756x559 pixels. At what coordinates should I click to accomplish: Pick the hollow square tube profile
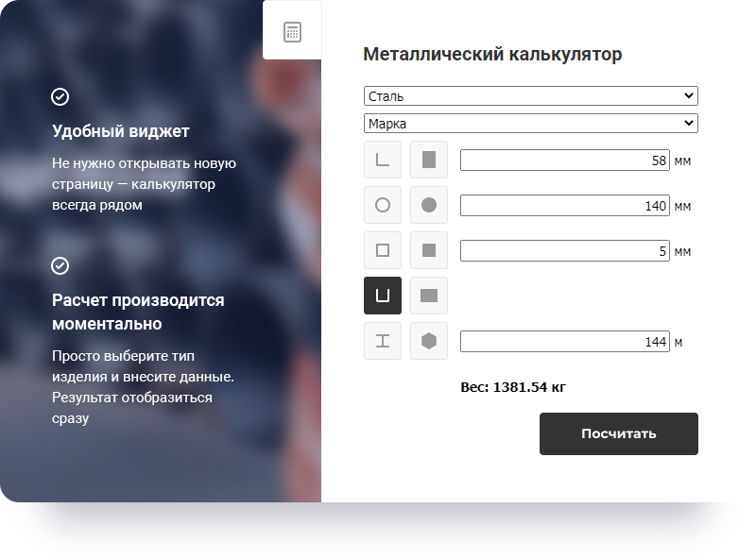tap(383, 250)
